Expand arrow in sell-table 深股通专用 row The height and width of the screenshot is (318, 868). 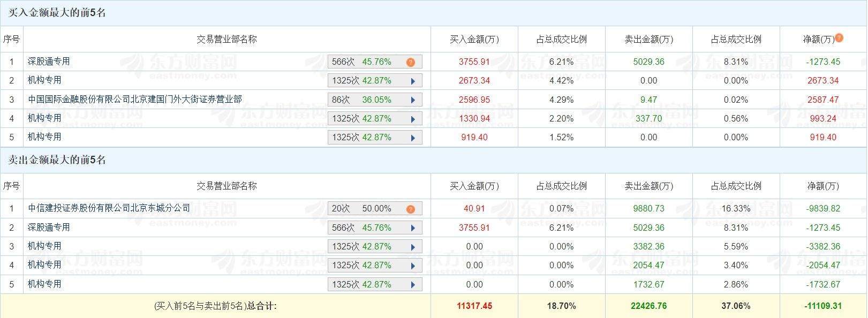(413, 228)
